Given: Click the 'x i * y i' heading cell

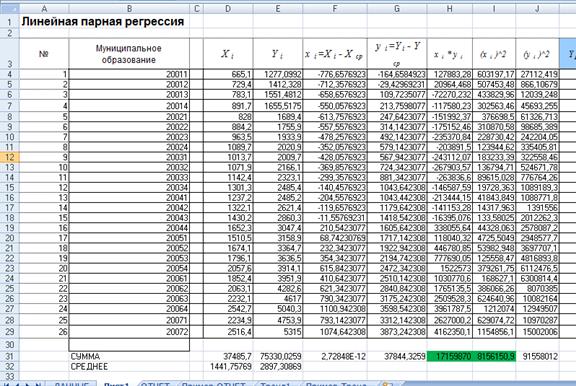Looking at the screenshot, I should click(x=450, y=54).
